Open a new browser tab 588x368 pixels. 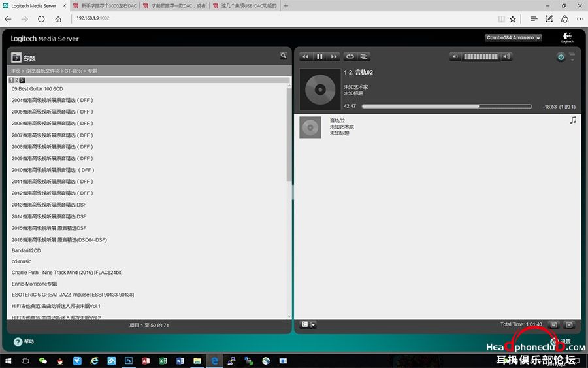coord(286,6)
